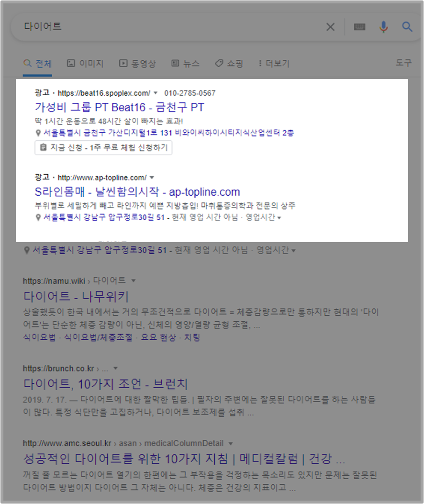This screenshot has width=424, height=504.
Task: Click the shopping tag icon beside 쇼핑
Action: tap(219, 63)
